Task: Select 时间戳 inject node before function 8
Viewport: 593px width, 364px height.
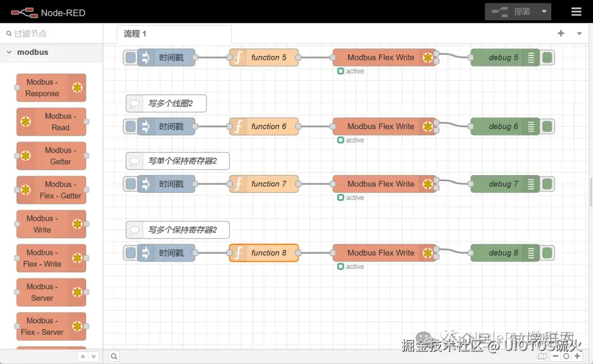Action: click(166, 253)
